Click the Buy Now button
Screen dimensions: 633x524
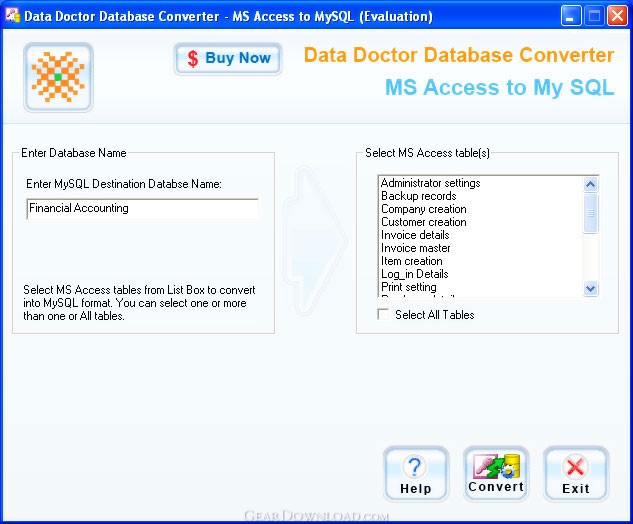tap(228, 59)
